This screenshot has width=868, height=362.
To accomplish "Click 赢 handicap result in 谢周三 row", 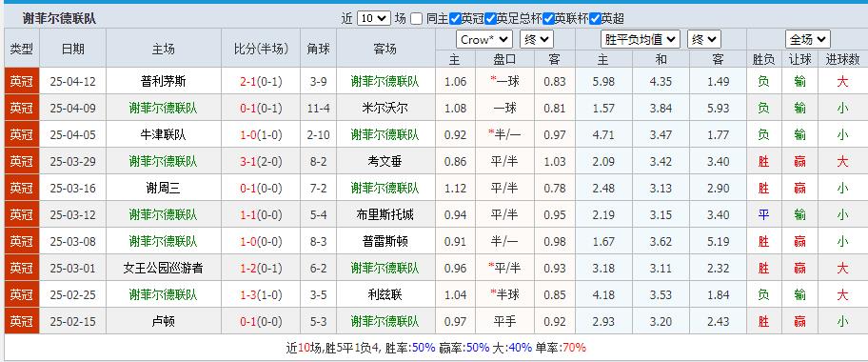I will pyautogui.click(x=799, y=188).
